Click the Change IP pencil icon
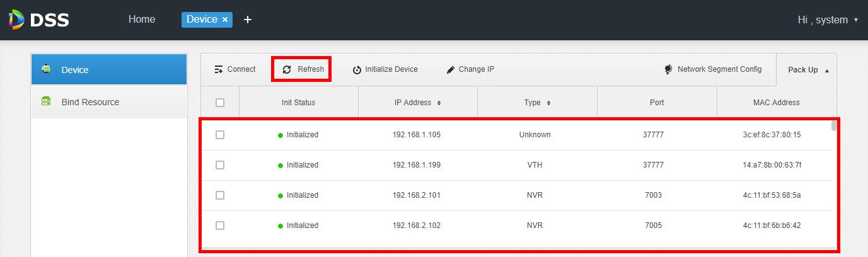 451,70
